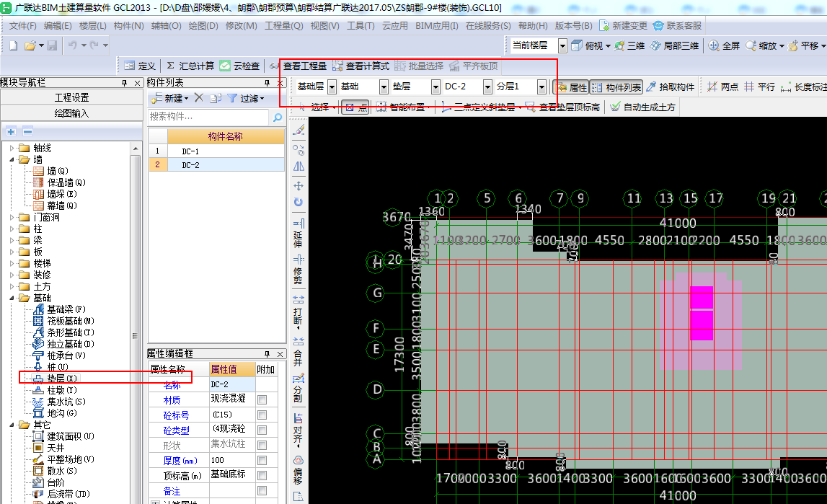
Task: Check 附加 box for 材质 row
Action: point(262,400)
